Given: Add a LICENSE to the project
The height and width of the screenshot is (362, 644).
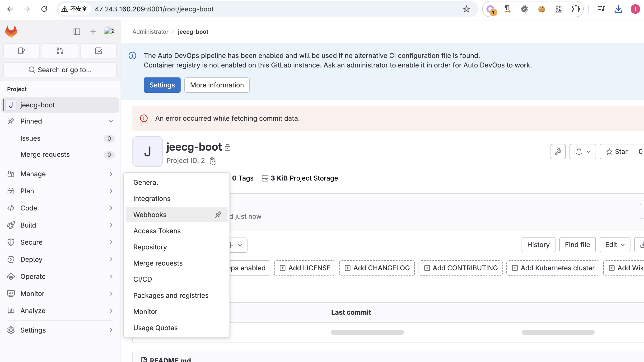Looking at the screenshot, I should click(304, 268).
